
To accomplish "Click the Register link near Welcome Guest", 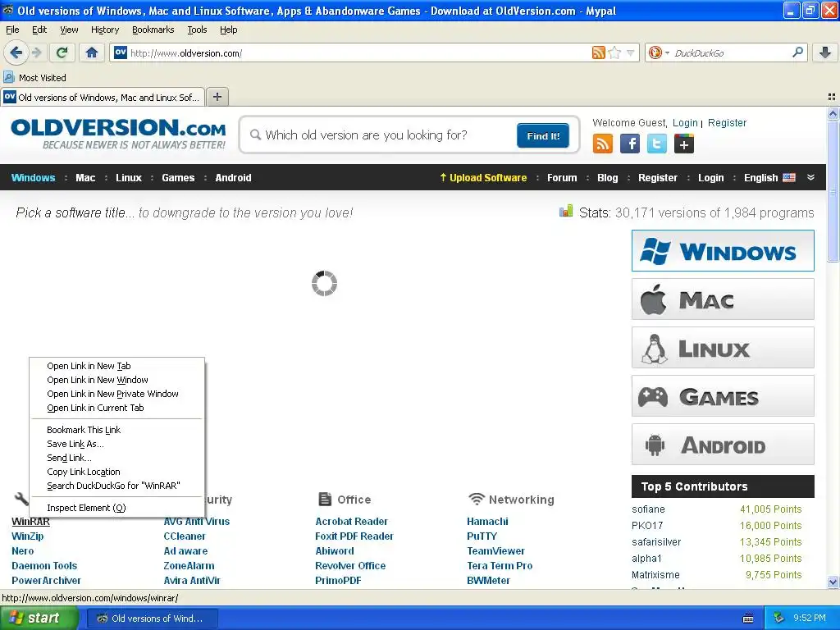I will (x=727, y=123).
